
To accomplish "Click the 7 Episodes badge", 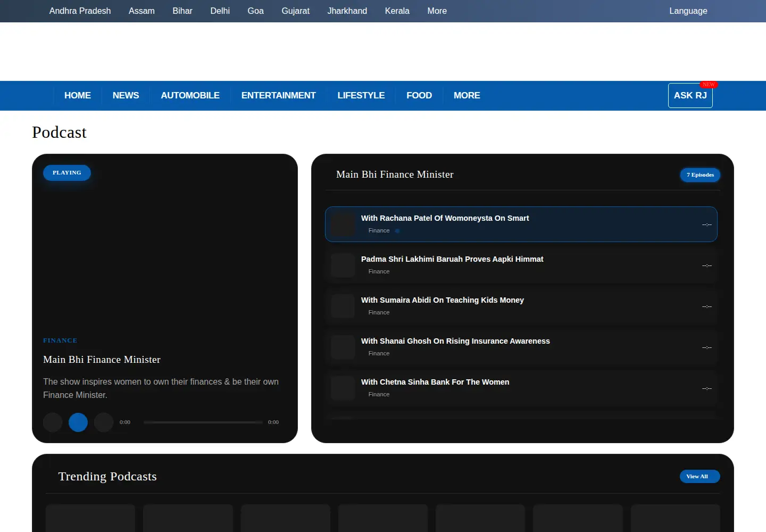I will coord(701,175).
